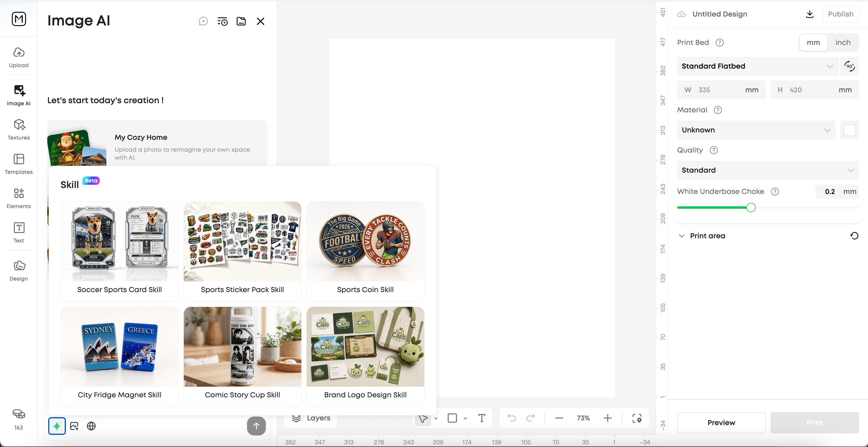This screenshot has height=447, width=868.
Task: Select Sports Coin Skill
Action: (365, 251)
